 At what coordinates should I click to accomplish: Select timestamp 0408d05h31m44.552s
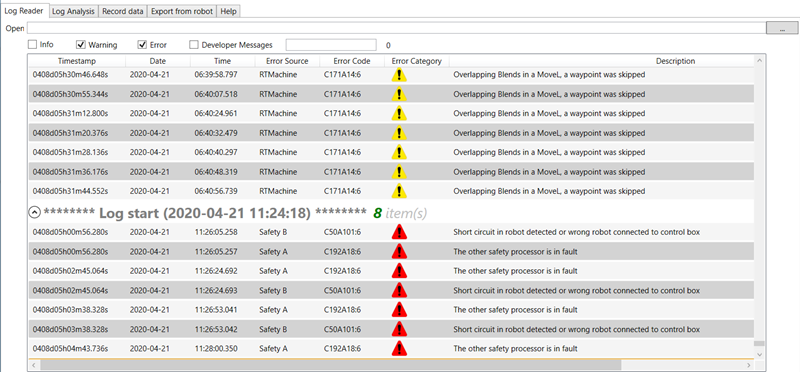70,191
